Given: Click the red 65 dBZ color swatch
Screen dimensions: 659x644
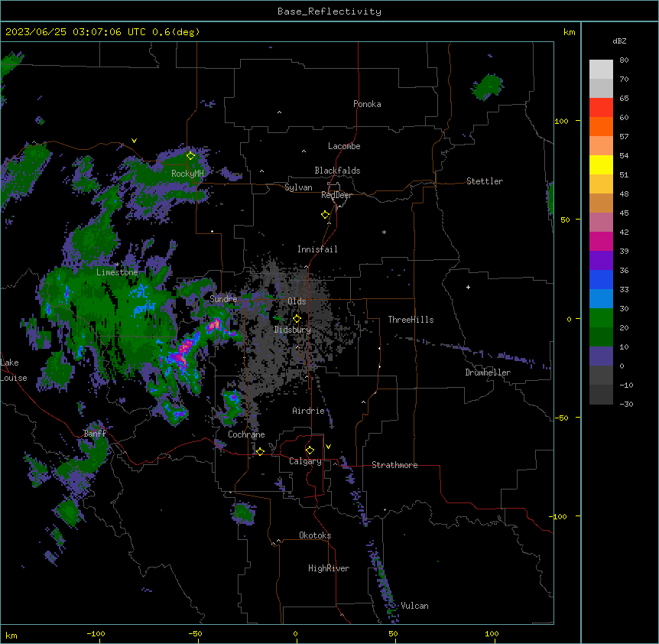Looking at the screenshot, I should click(601, 108).
